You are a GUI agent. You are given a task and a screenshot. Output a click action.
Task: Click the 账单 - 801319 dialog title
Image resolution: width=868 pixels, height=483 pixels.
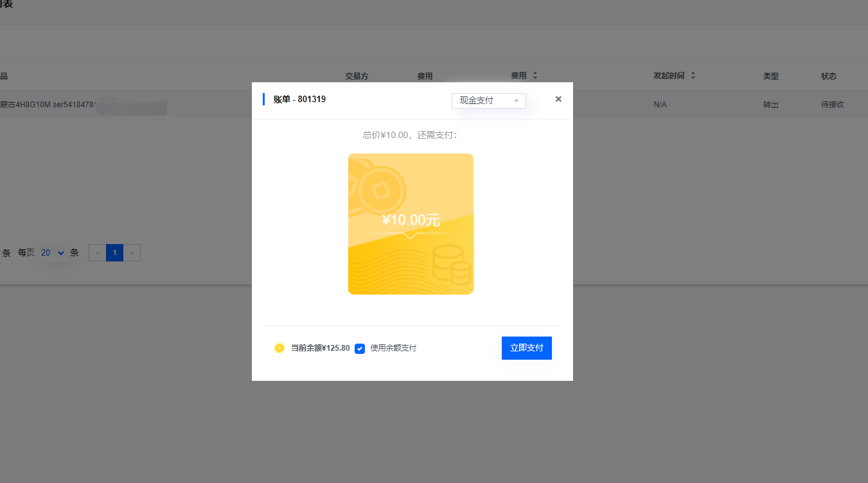(x=299, y=100)
